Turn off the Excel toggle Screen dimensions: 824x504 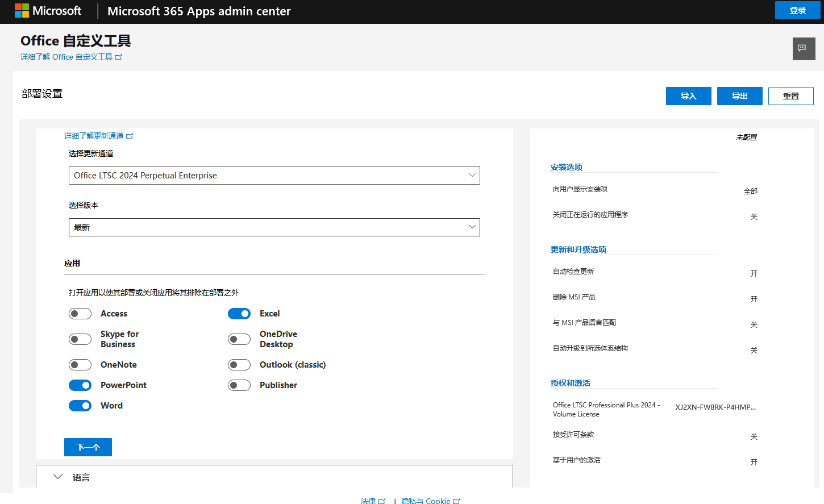pos(239,314)
